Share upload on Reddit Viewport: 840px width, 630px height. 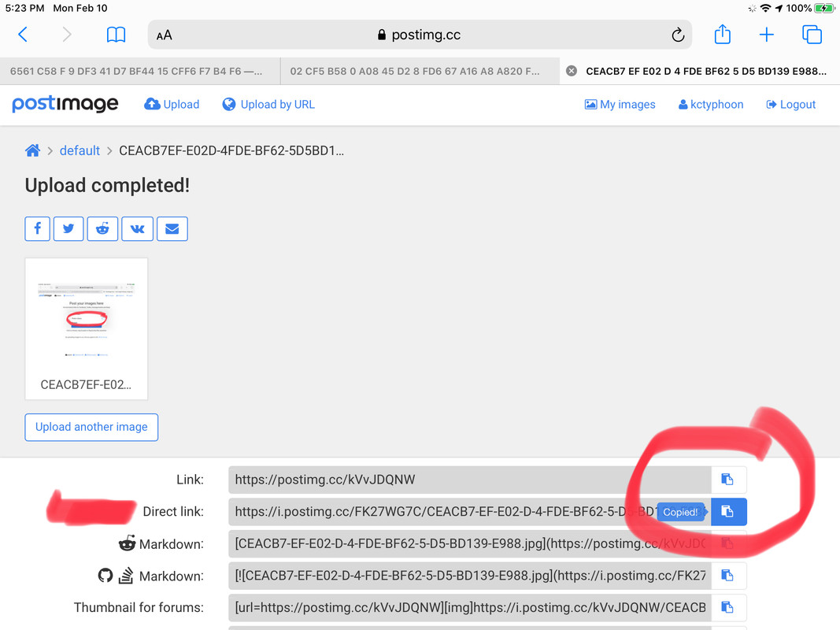pos(102,228)
